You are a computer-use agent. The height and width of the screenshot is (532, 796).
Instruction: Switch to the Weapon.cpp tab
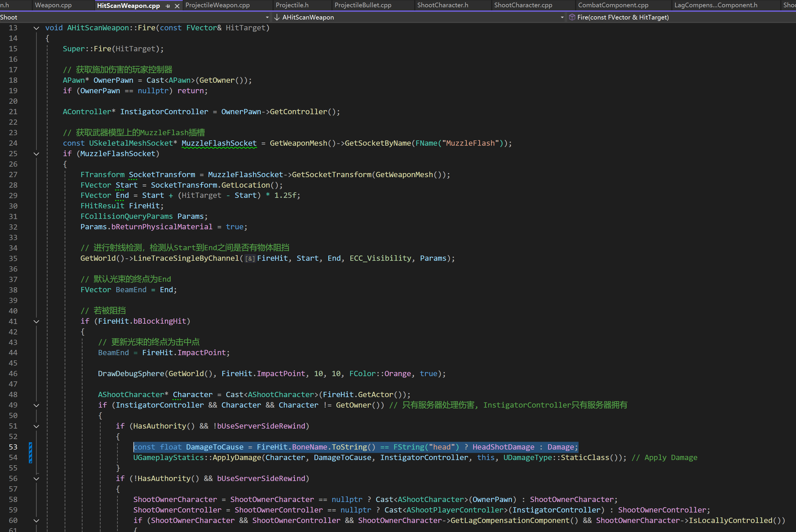pos(53,5)
